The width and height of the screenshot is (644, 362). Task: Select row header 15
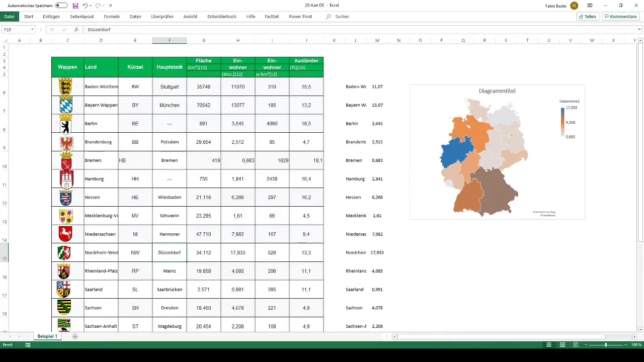[4, 252]
